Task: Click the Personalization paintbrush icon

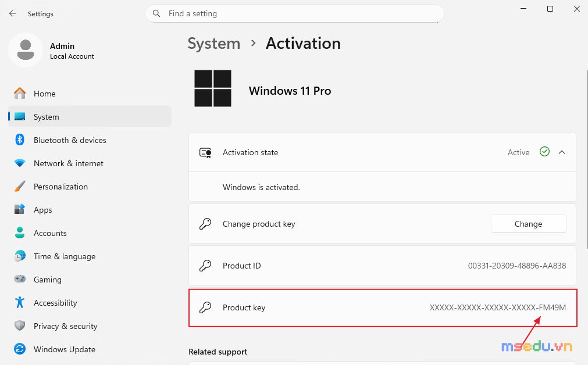Action: point(20,186)
